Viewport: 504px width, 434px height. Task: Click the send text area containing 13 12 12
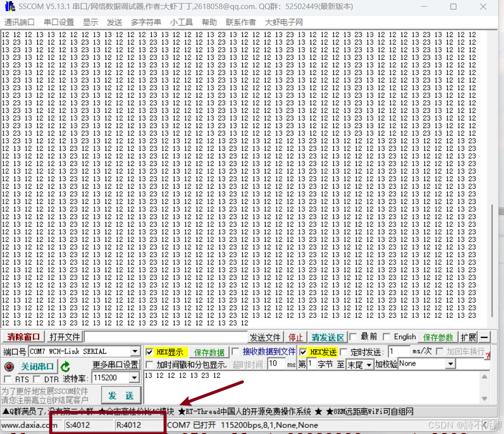pos(312,387)
